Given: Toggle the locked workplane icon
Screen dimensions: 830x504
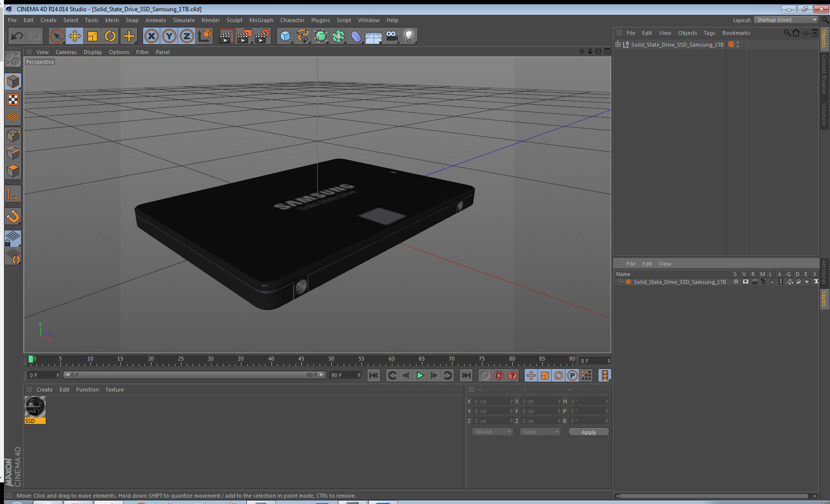Looking at the screenshot, I should point(13,239).
